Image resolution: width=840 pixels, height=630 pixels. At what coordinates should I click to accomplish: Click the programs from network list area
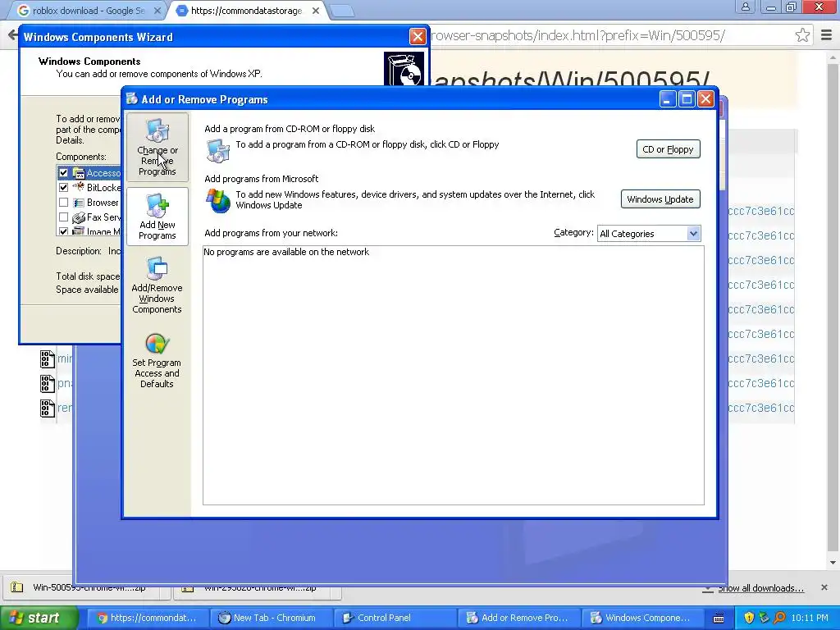(x=453, y=375)
